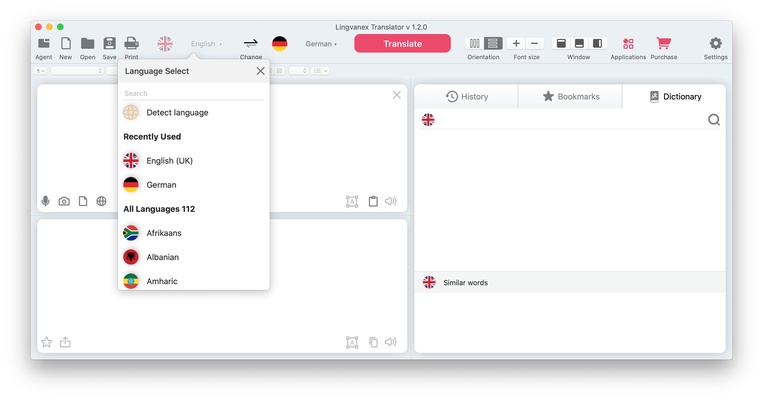Select English (UK) from recently used
The image size is (763, 400).
193,161
